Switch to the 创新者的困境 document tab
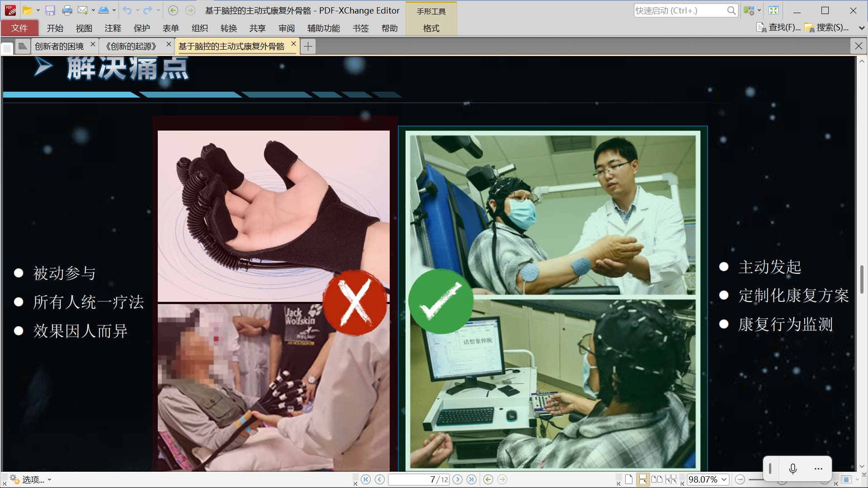Image resolution: width=868 pixels, height=488 pixels. tap(59, 46)
